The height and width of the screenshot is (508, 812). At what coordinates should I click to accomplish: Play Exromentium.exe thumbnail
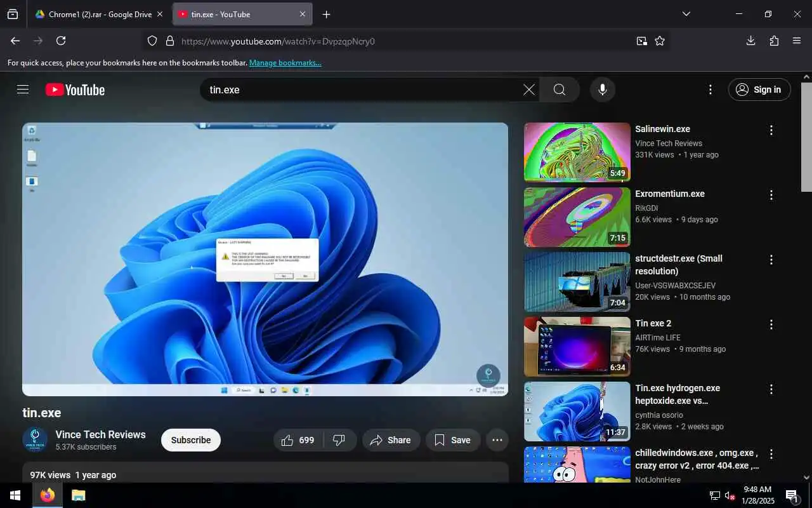[x=577, y=217]
